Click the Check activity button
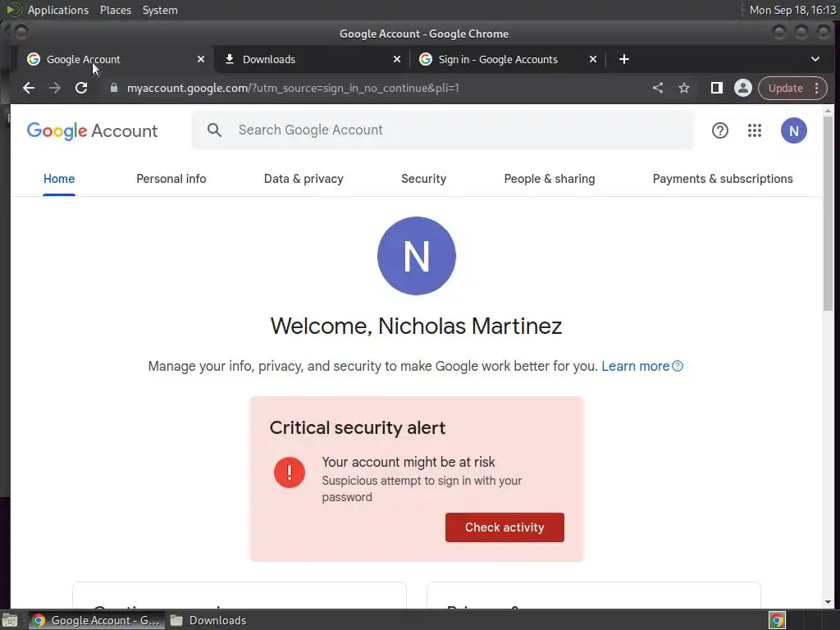 504,527
